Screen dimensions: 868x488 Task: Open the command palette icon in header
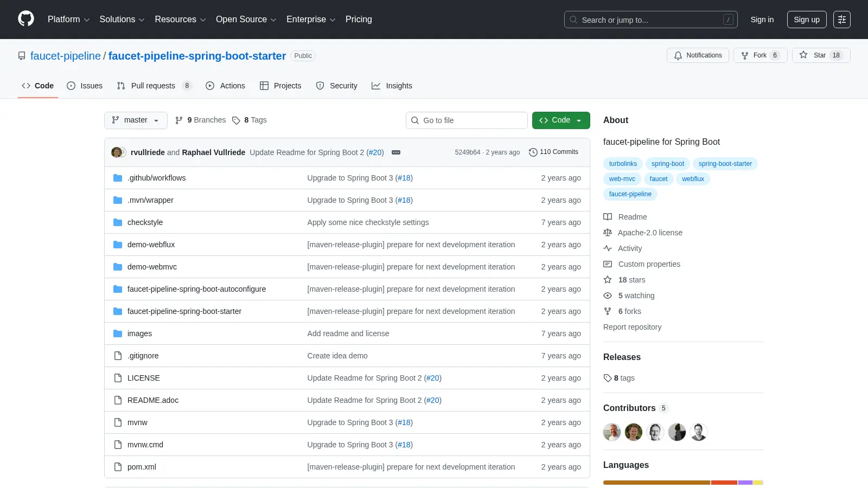coord(842,20)
